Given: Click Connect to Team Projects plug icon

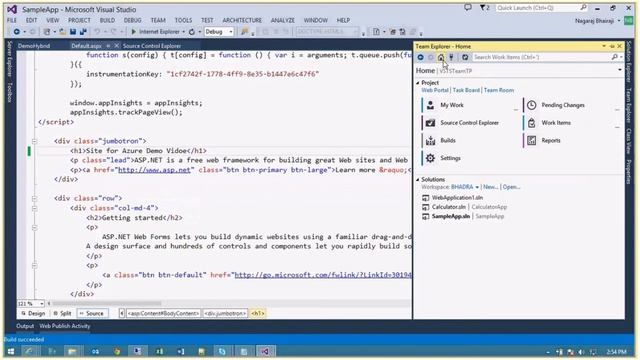Looking at the screenshot, I should click(451, 58).
